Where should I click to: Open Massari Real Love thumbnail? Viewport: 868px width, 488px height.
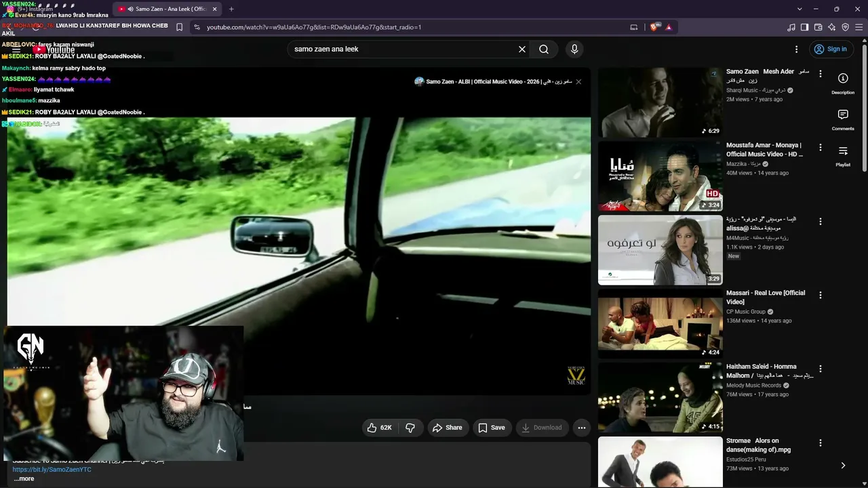point(660,324)
